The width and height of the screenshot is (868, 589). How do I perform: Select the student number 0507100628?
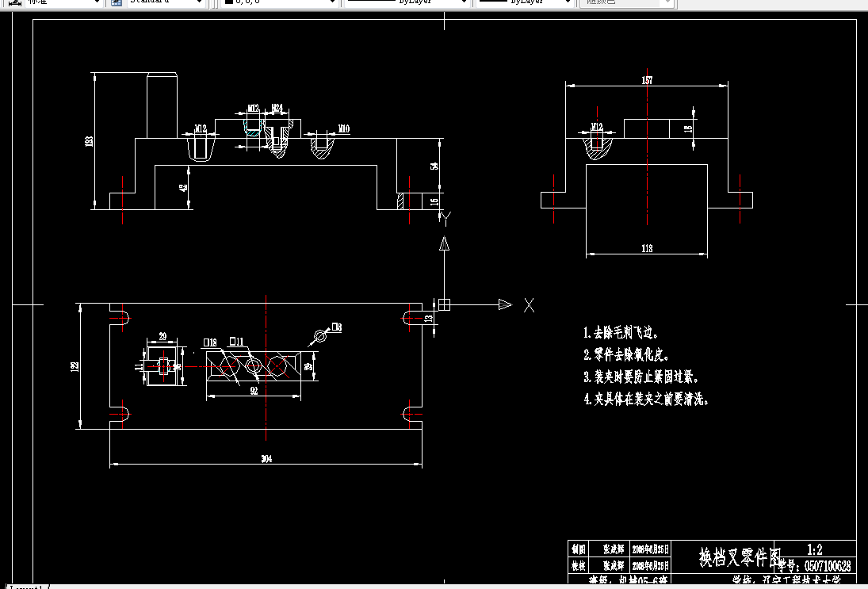click(827, 566)
